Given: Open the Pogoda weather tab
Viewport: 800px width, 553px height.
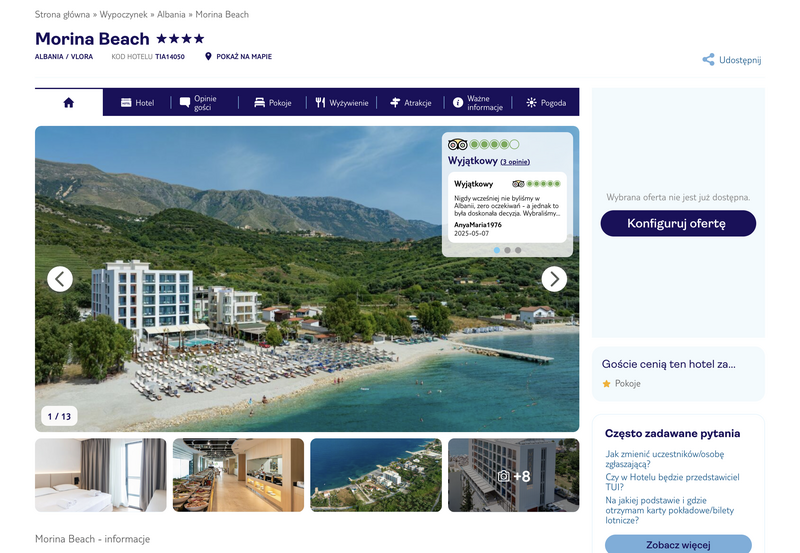Looking at the screenshot, I should click(546, 103).
